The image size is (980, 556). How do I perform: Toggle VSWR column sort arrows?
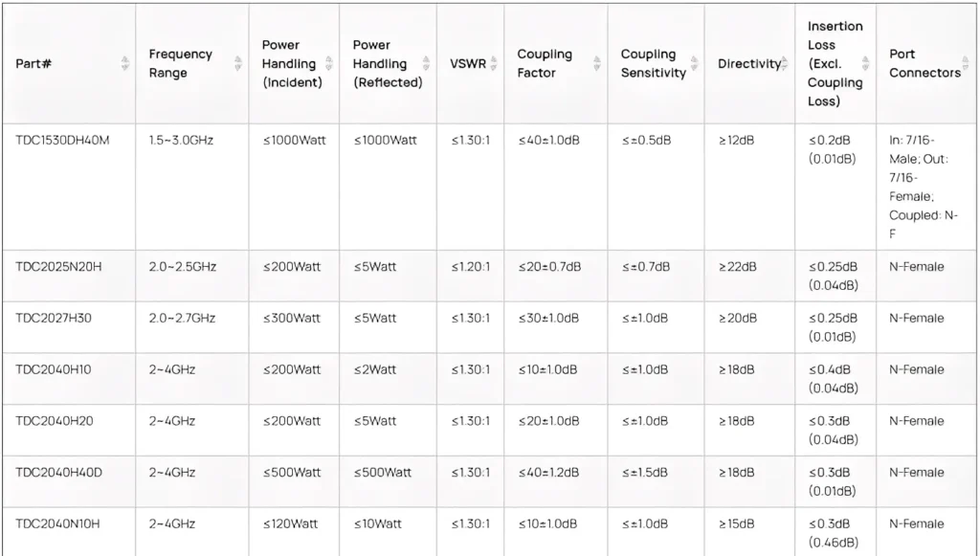pyautogui.click(x=494, y=63)
